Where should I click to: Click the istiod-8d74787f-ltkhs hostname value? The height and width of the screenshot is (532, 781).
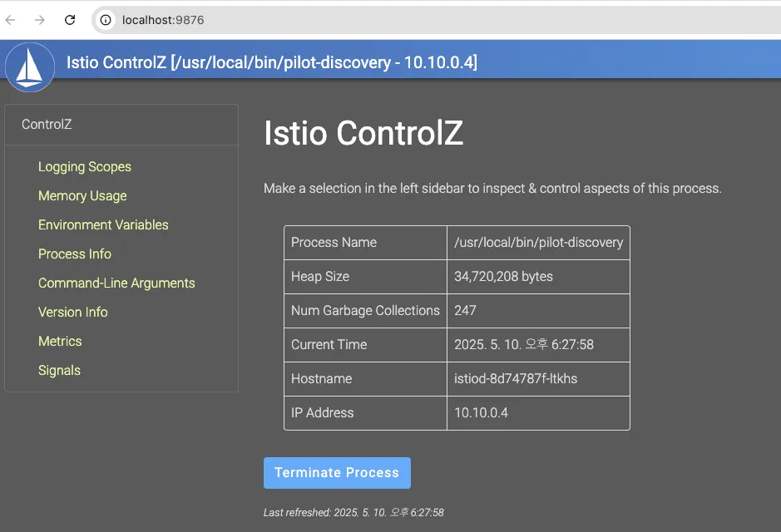(538, 379)
